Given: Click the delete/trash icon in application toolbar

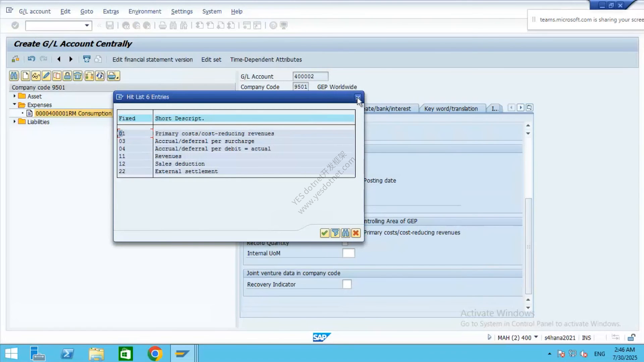Looking at the screenshot, I should [x=87, y=59].
